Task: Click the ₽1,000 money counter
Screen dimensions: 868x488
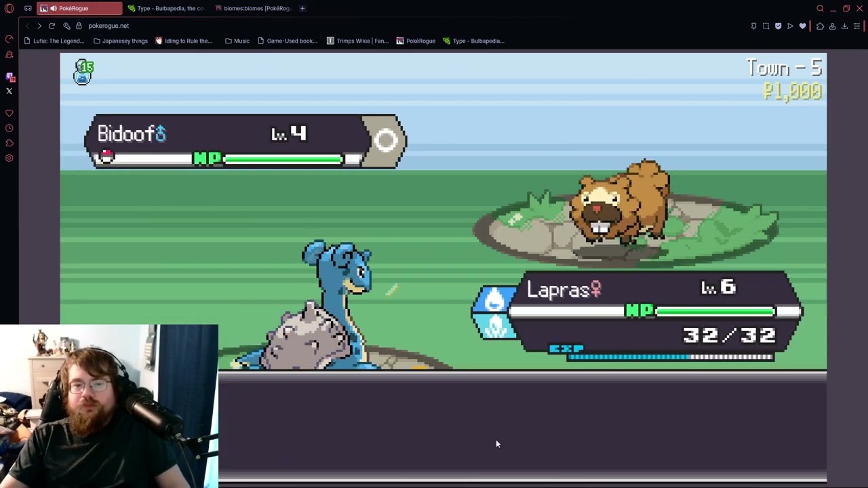Action: click(792, 91)
